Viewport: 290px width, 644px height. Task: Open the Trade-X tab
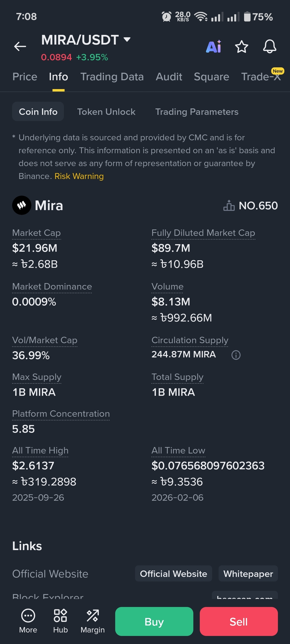coord(261,77)
